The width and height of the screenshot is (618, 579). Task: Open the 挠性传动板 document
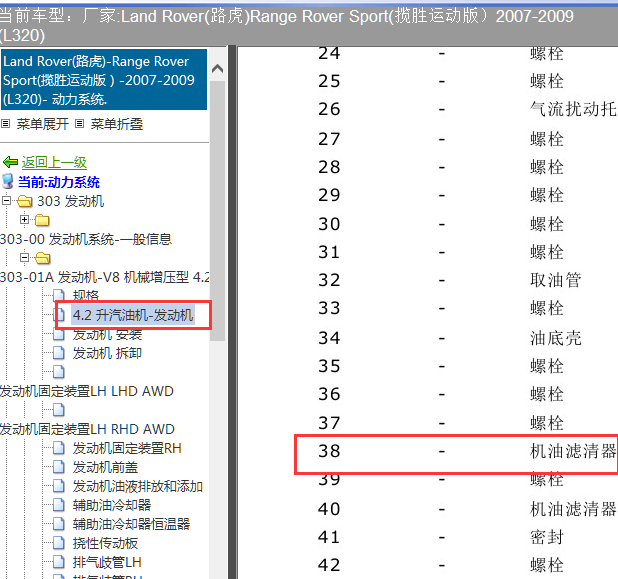pyautogui.click(x=105, y=543)
